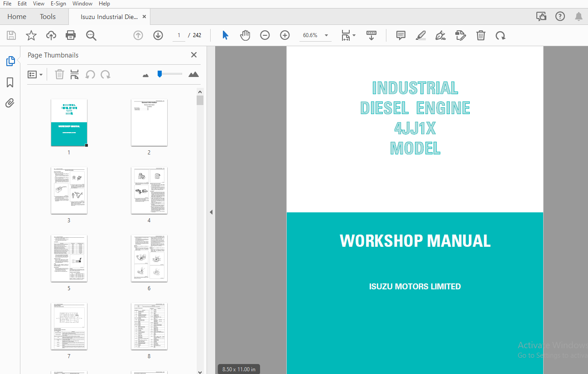
Task: Activate the Selection arrow tool
Action: (x=225, y=35)
